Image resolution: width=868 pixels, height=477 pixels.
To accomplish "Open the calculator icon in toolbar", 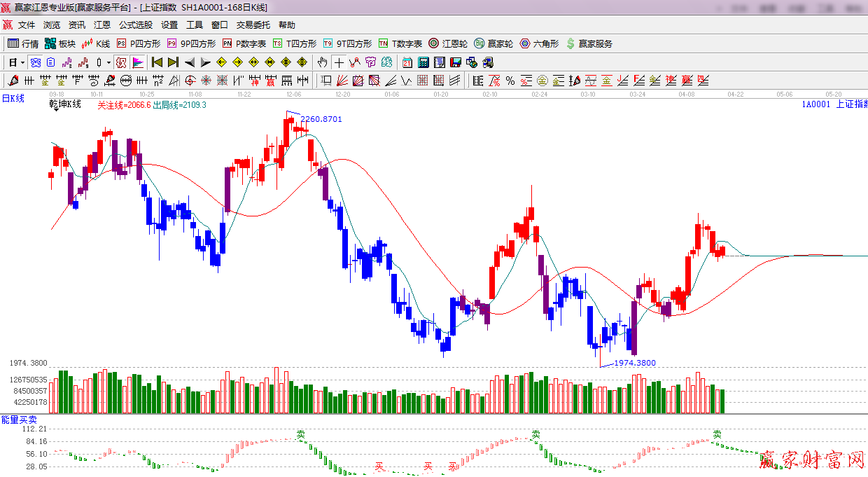I will [x=423, y=62].
